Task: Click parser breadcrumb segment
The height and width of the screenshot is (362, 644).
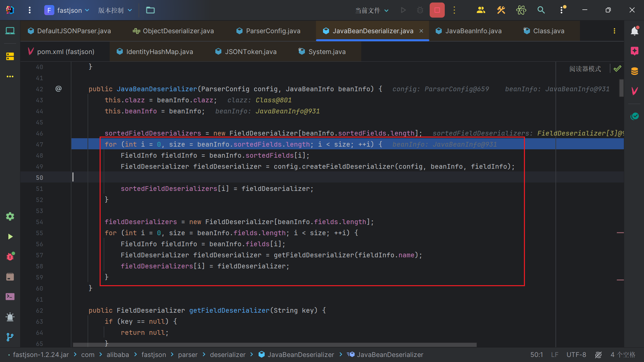Action: point(188,355)
